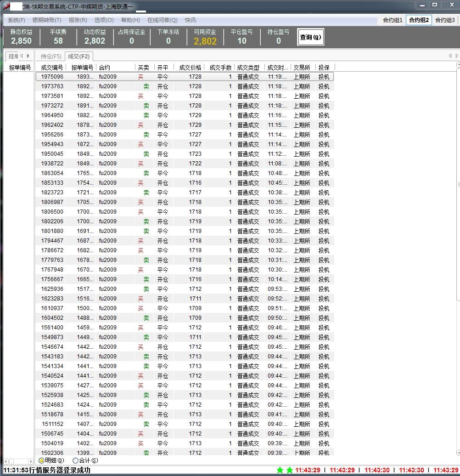Open the 选项(O) menu
460x476 pixels.
[104, 20]
